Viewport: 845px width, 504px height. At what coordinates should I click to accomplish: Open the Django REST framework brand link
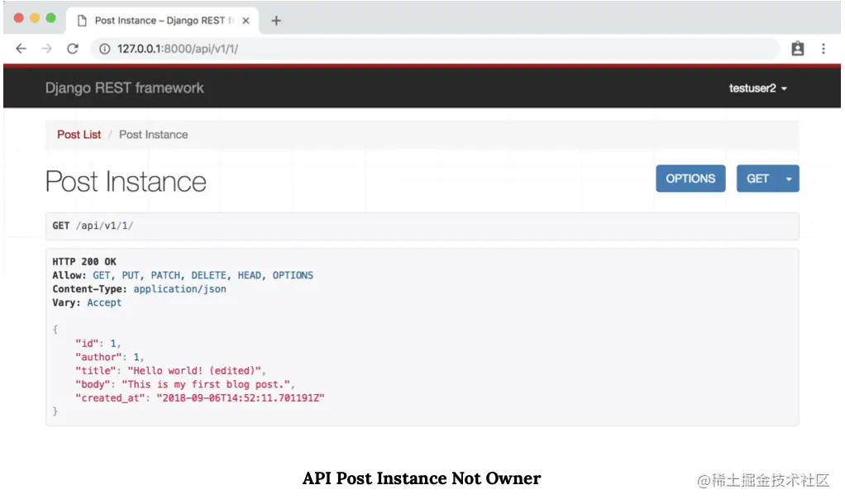tap(125, 88)
